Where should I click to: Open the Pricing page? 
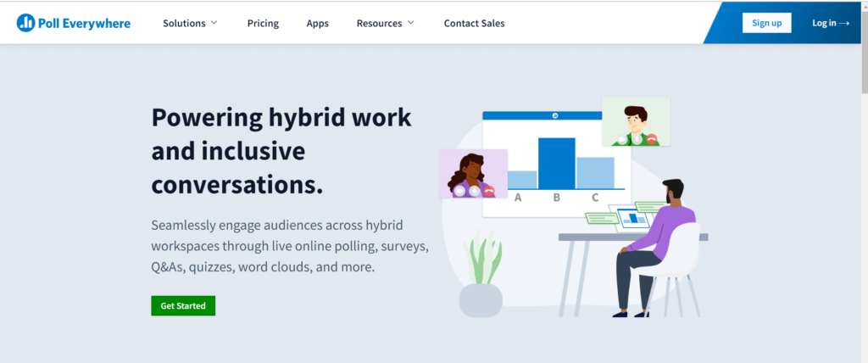tap(263, 23)
